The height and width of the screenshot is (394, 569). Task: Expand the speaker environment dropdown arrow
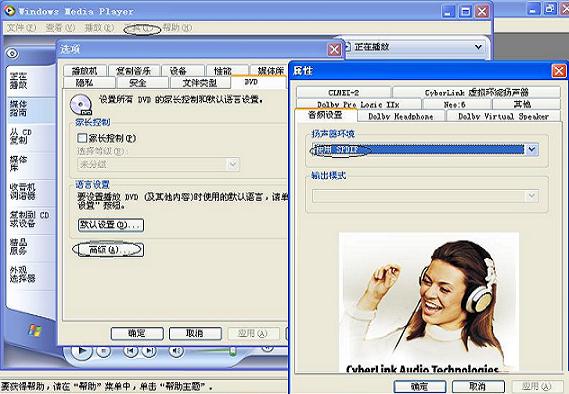[532, 149]
